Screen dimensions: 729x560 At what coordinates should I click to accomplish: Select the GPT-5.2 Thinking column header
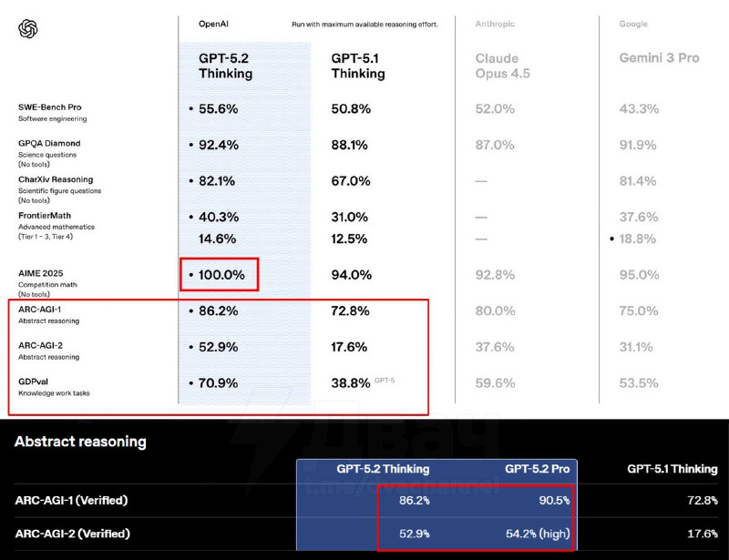(x=224, y=66)
